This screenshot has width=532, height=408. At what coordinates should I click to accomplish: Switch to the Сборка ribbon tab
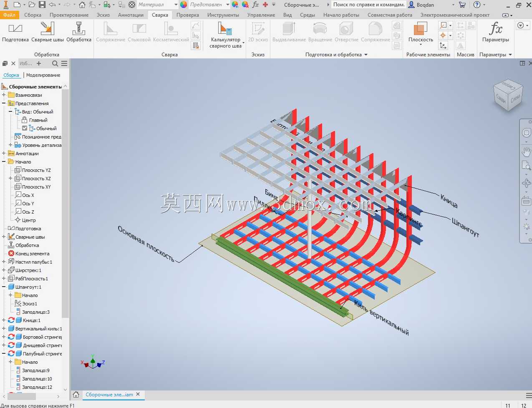pyautogui.click(x=33, y=15)
